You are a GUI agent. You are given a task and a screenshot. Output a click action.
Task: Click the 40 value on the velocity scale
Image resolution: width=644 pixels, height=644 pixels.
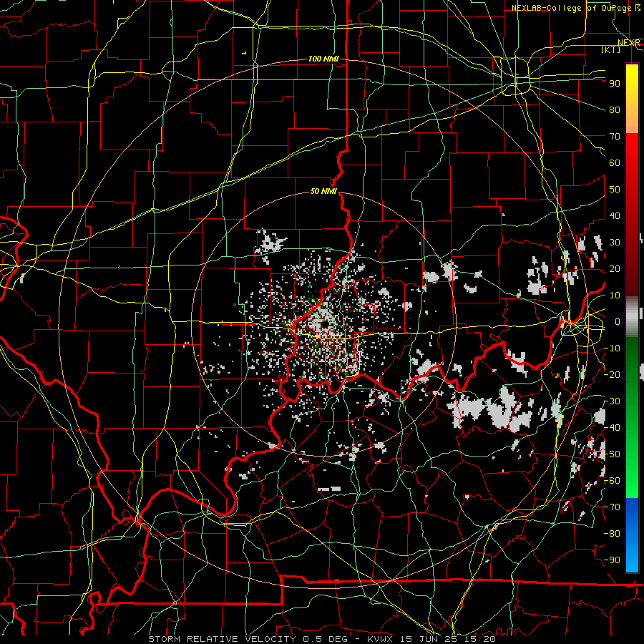(615, 216)
